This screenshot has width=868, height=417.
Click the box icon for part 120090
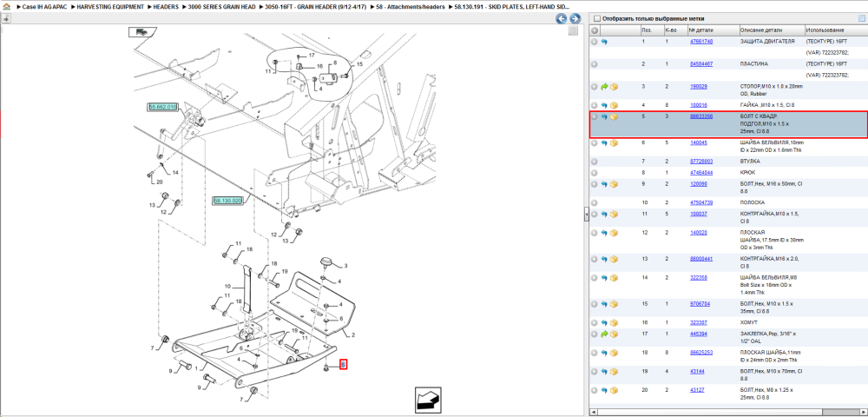(614, 184)
